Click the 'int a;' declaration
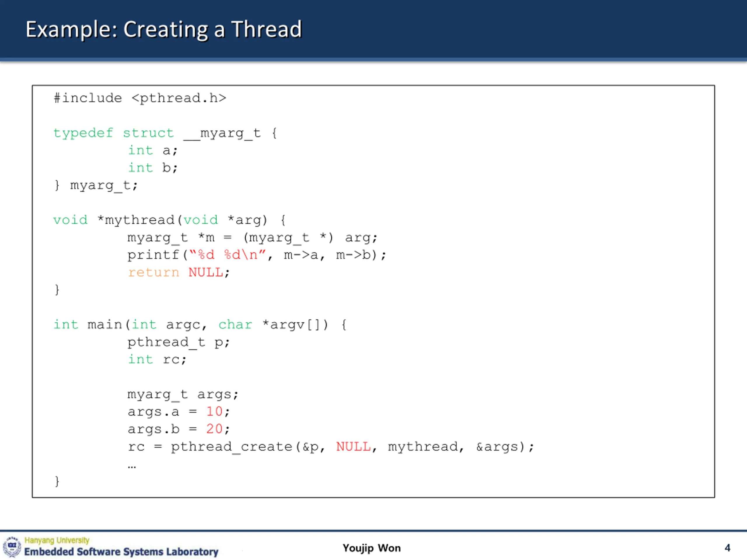The height and width of the screenshot is (560, 747). [153, 150]
